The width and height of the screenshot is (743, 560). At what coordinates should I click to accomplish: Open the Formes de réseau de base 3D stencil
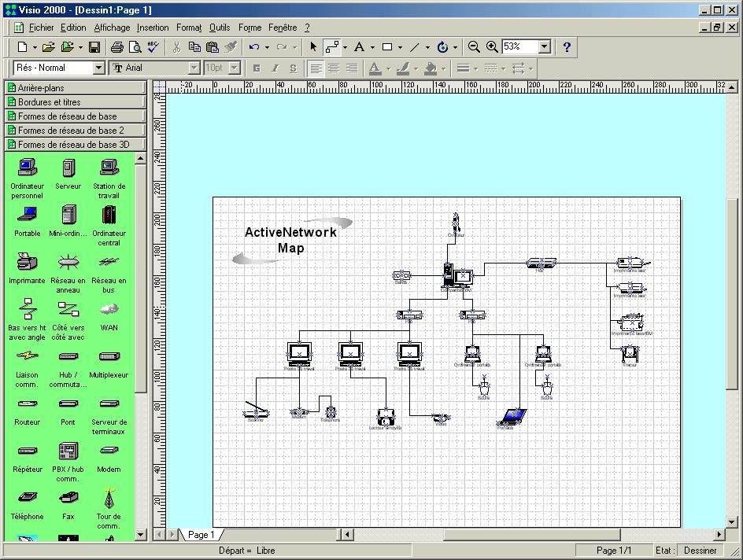click(x=76, y=145)
